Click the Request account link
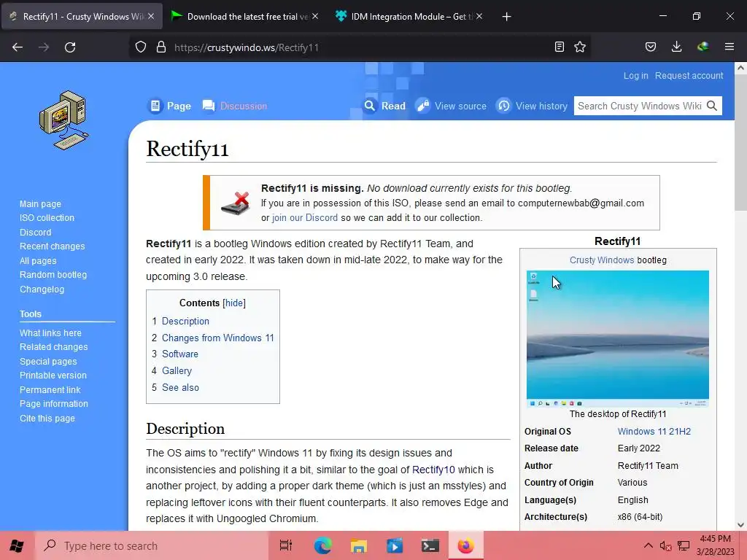Screen dimensions: 747x560 (689, 76)
